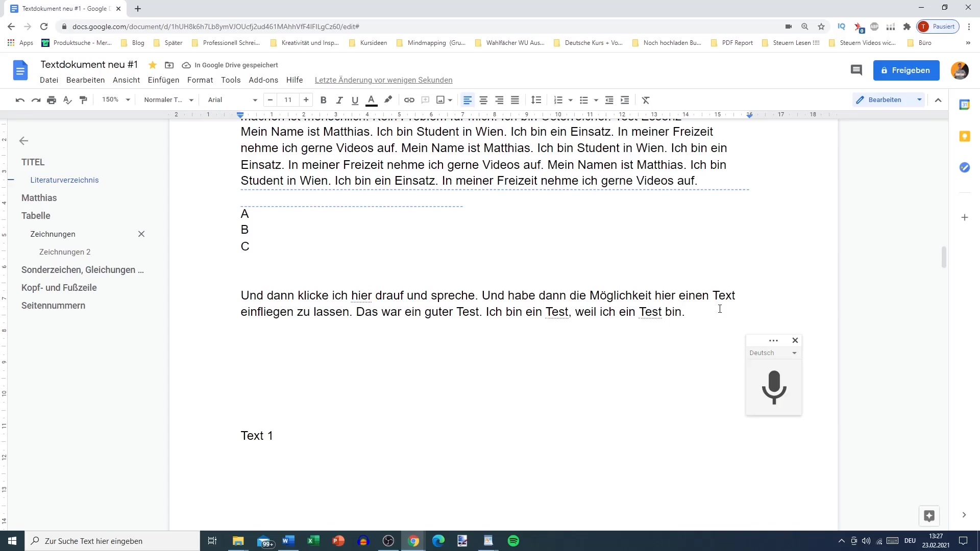Open the Letzte Änderung revision link
Viewport: 980px width, 551px height.
click(383, 80)
